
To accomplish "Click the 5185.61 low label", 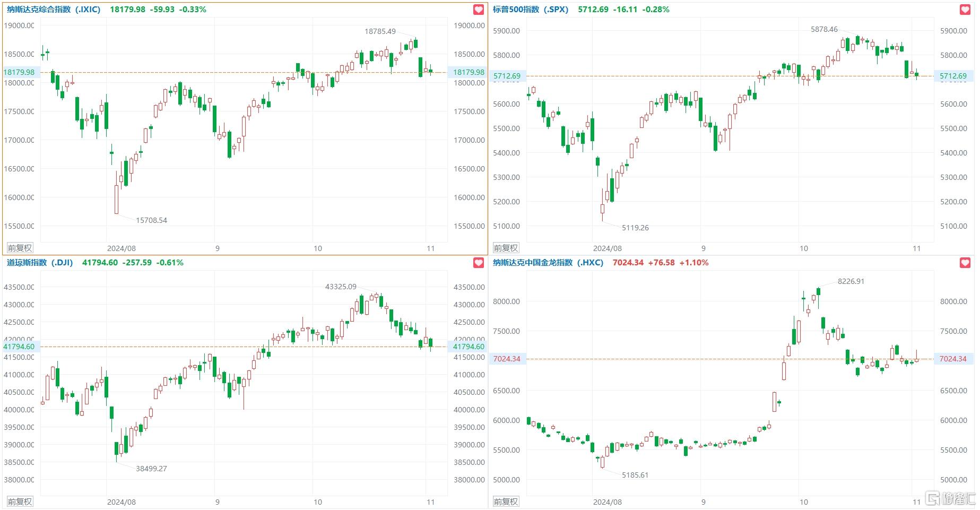I will (635, 475).
